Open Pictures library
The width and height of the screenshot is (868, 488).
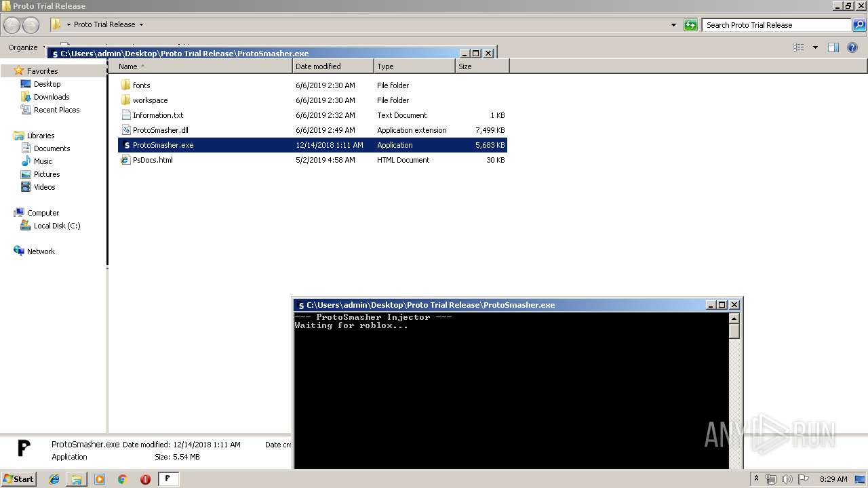pyautogui.click(x=47, y=174)
